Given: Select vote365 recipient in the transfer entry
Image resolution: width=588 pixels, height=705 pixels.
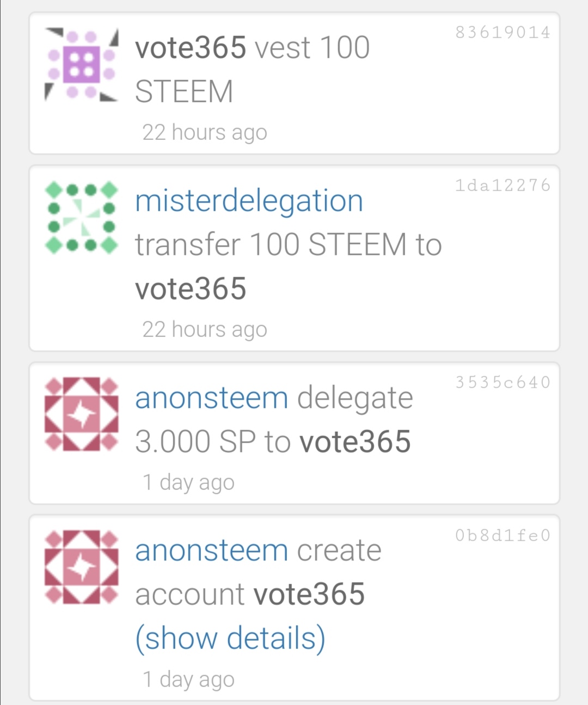Looking at the screenshot, I should pos(191,289).
